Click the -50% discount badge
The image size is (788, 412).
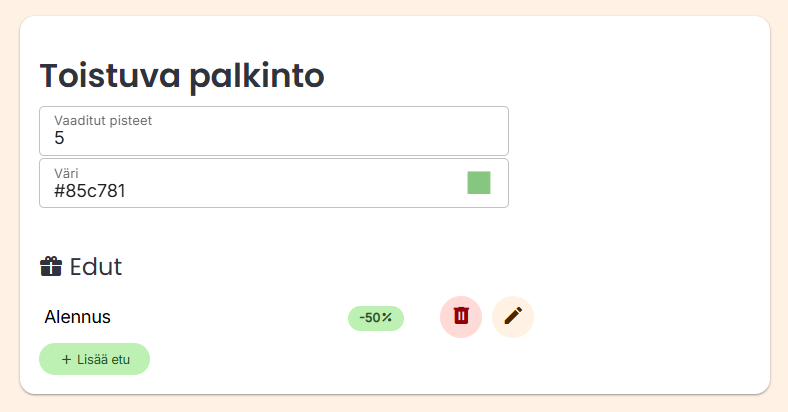376,318
